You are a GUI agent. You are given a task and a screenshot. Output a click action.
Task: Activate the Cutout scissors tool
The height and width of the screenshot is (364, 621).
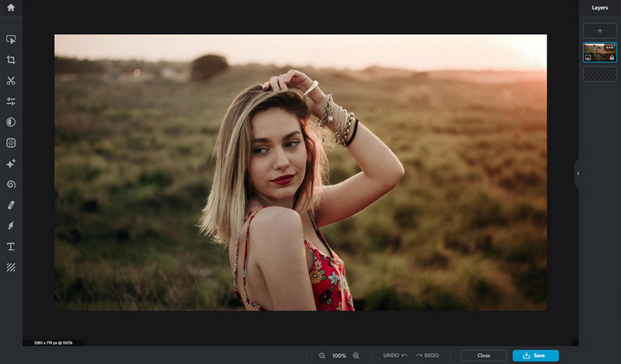[11, 81]
